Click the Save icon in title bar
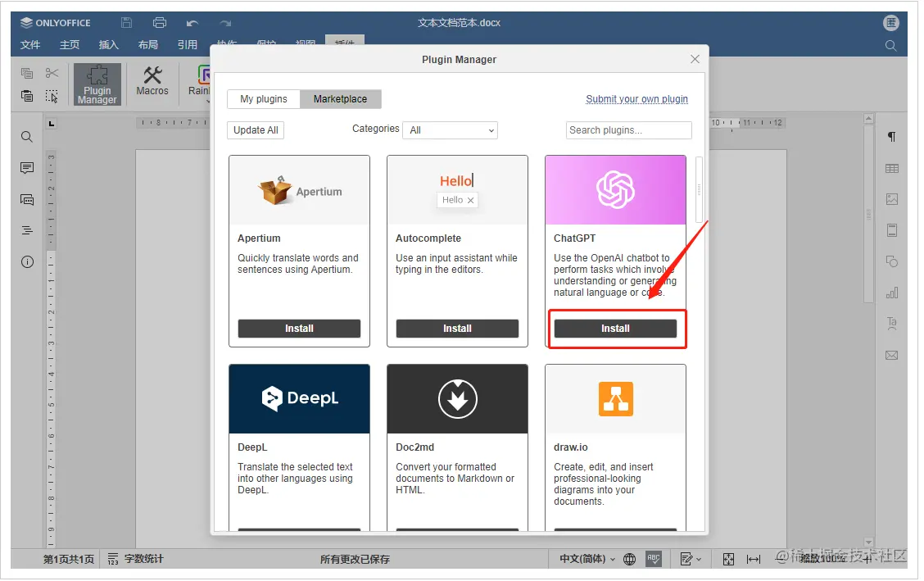The width and height of the screenshot is (924, 581). pyautogui.click(x=126, y=23)
